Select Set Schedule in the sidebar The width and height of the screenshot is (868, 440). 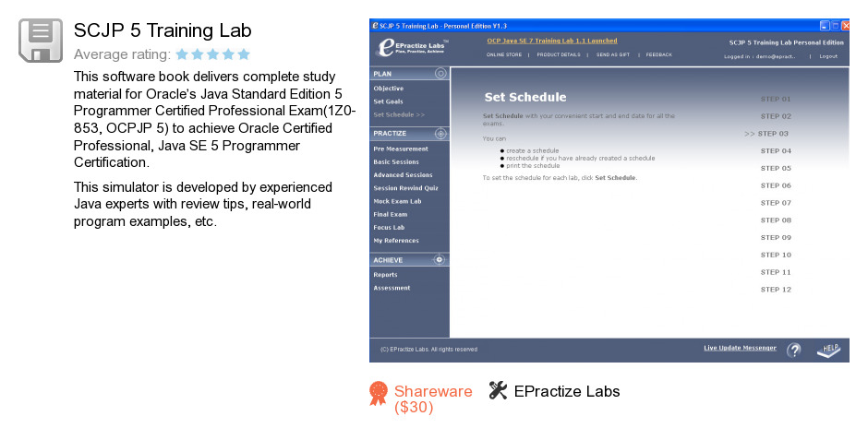(x=399, y=115)
